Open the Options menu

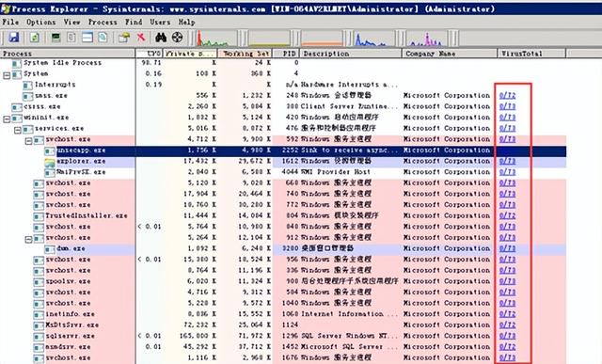tap(41, 23)
